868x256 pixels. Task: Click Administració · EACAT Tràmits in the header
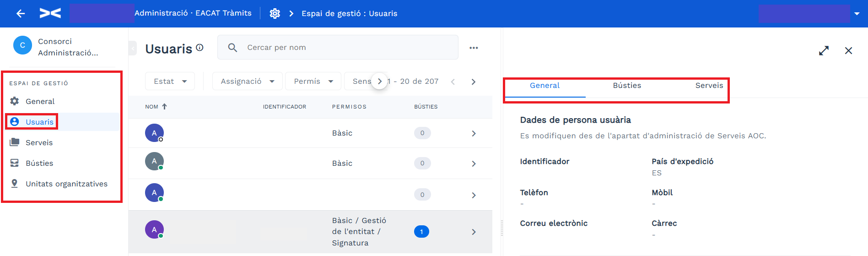(x=193, y=13)
